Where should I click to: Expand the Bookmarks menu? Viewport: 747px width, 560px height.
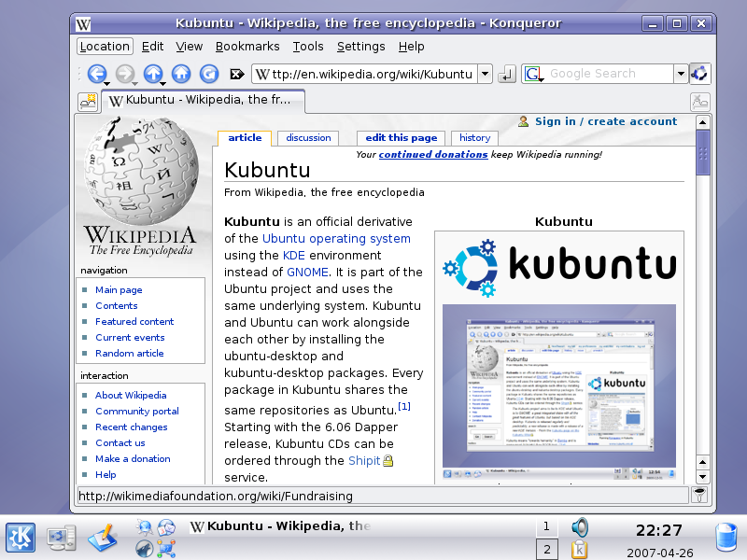click(x=247, y=46)
